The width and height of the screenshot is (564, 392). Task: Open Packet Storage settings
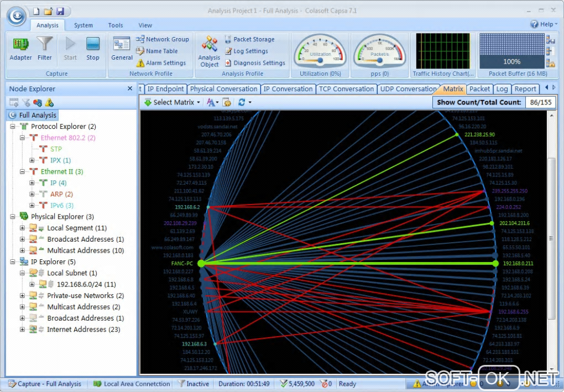click(249, 39)
